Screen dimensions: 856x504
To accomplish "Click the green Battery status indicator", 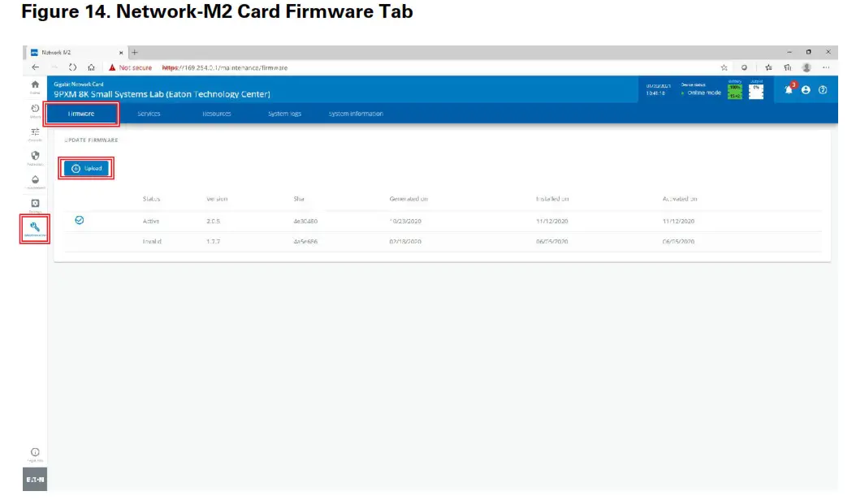I will pyautogui.click(x=735, y=90).
